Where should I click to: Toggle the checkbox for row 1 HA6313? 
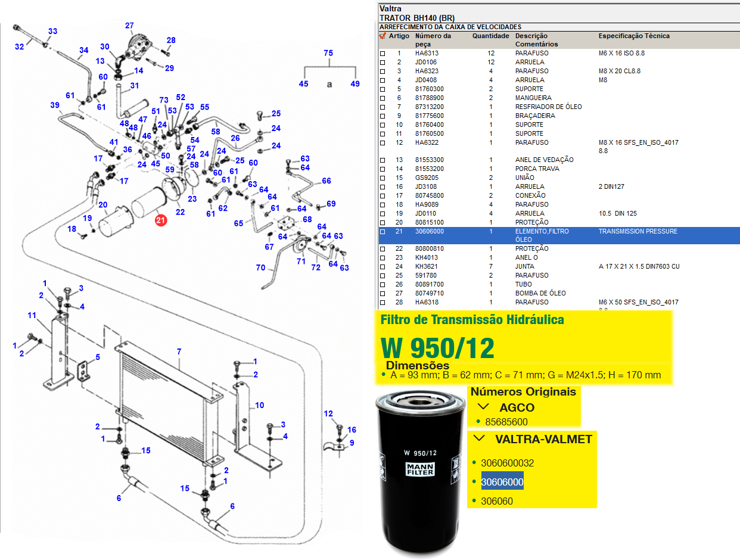coord(383,54)
